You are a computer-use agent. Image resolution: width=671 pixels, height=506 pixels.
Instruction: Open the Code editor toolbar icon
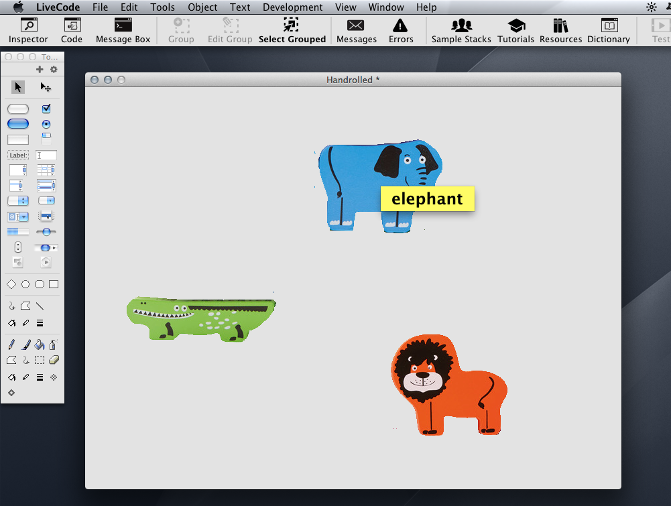[71, 30]
